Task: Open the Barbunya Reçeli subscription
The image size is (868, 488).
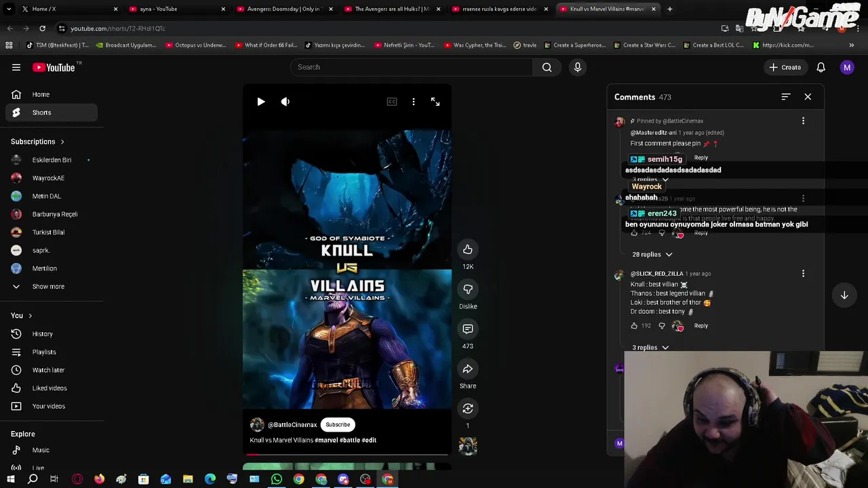Action: tap(52, 214)
